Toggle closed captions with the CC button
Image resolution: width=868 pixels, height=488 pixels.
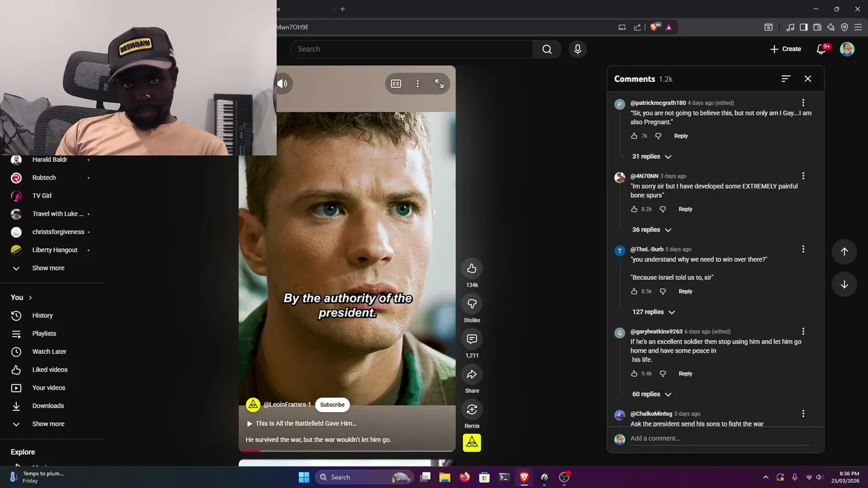point(396,83)
